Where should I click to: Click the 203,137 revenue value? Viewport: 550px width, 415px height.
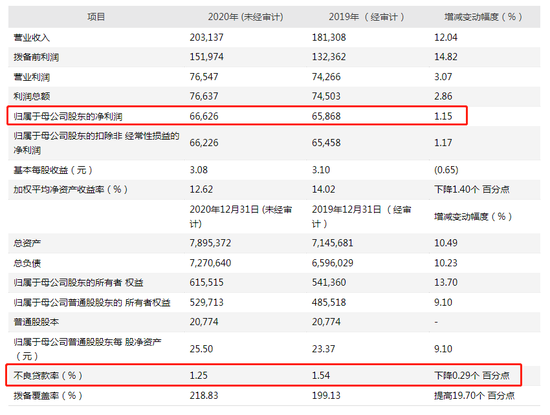[x=207, y=37]
